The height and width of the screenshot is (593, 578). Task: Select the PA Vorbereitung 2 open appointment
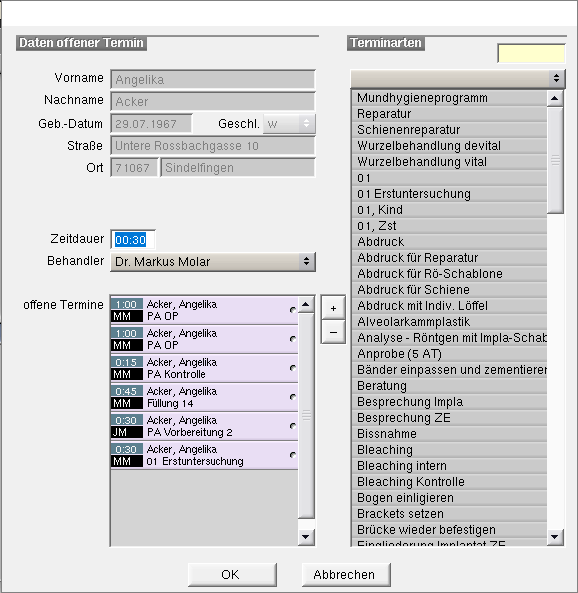click(x=204, y=426)
